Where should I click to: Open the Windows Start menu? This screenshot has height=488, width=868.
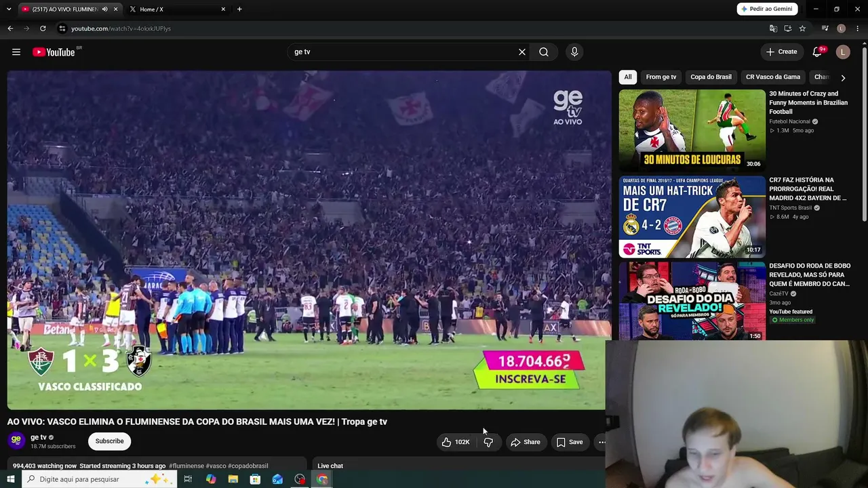tap(11, 479)
